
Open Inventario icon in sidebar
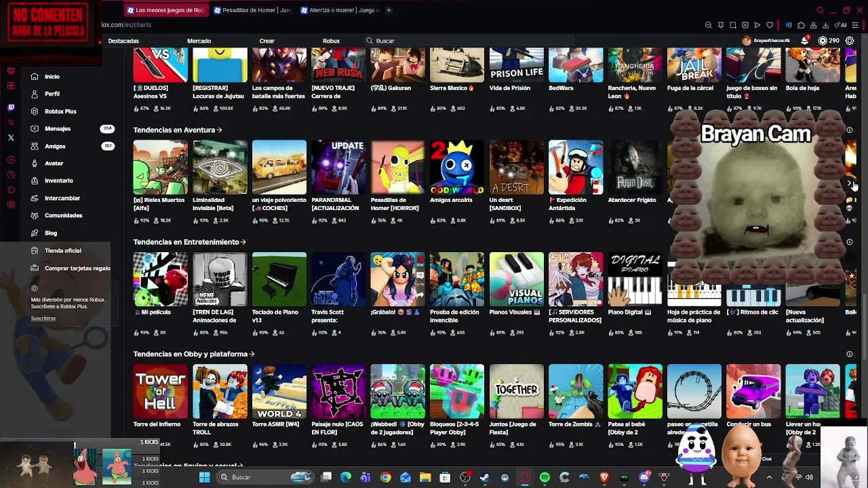pyautogui.click(x=35, y=180)
